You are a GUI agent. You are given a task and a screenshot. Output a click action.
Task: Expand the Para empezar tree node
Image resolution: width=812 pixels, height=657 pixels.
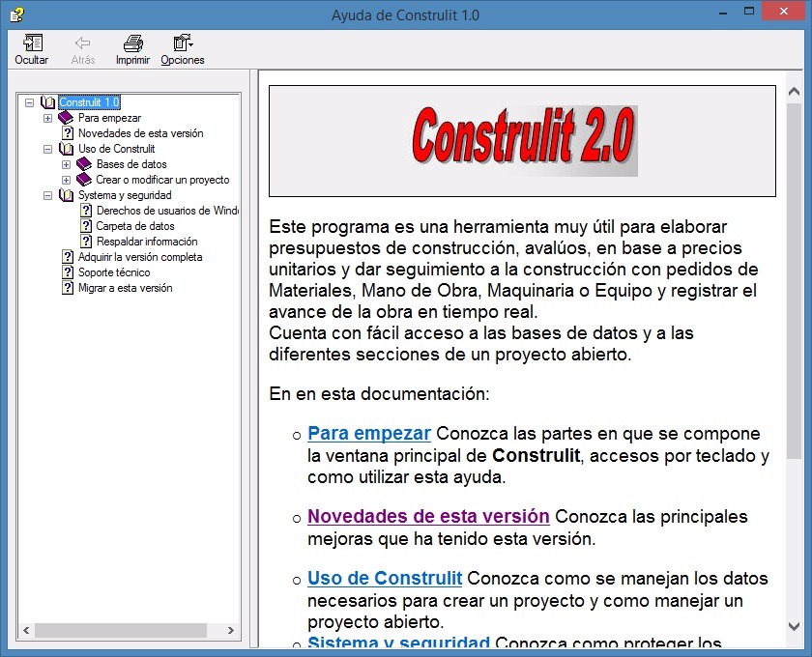click(x=47, y=118)
